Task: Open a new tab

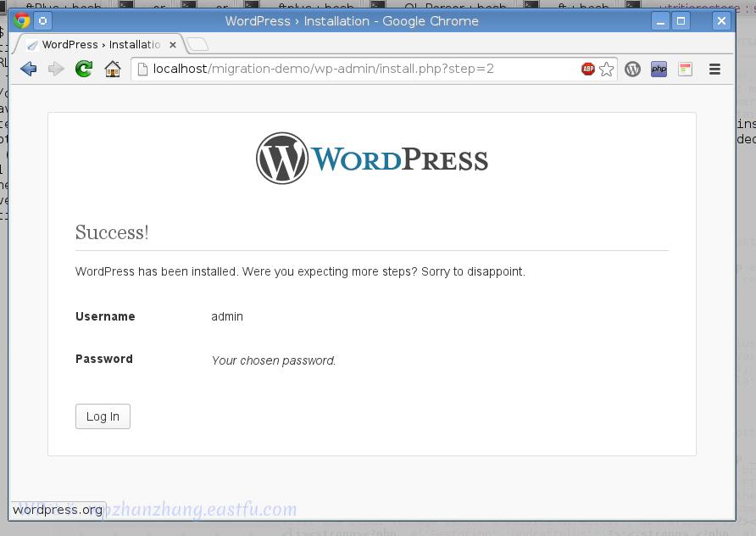Action: (197, 44)
